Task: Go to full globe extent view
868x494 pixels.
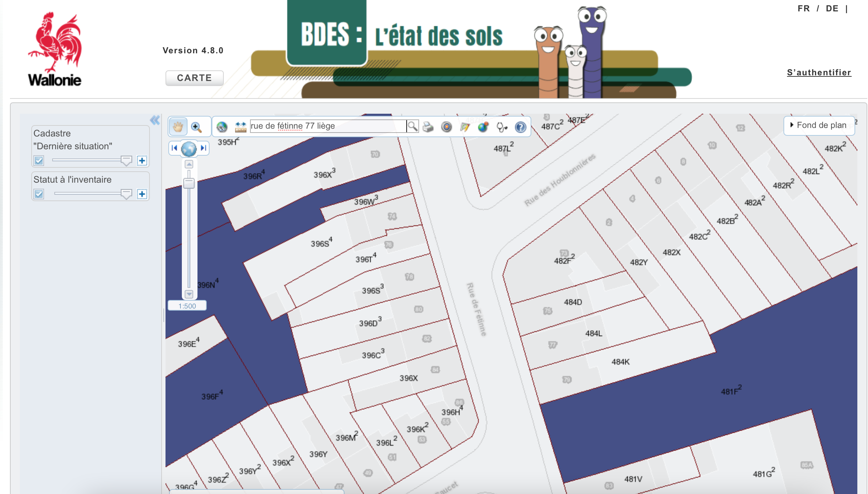Action: (189, 148)
